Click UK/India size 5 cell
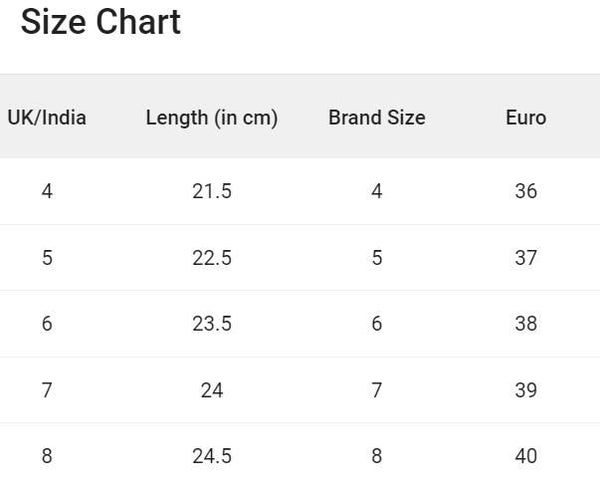This screenshot has width=600, height=488. pyautogui.click(x=47, y=258)
